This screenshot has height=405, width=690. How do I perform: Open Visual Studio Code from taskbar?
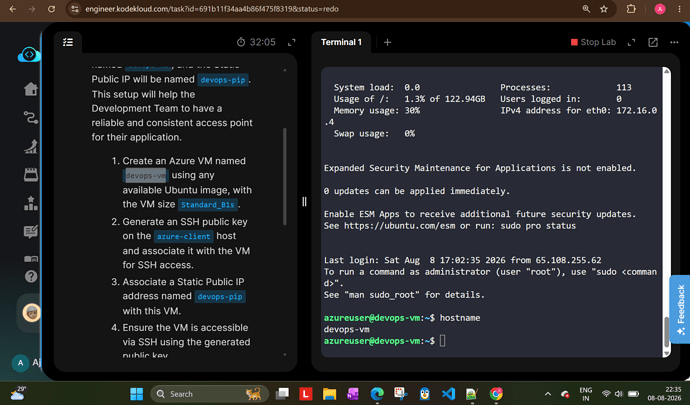coord(448,394)
